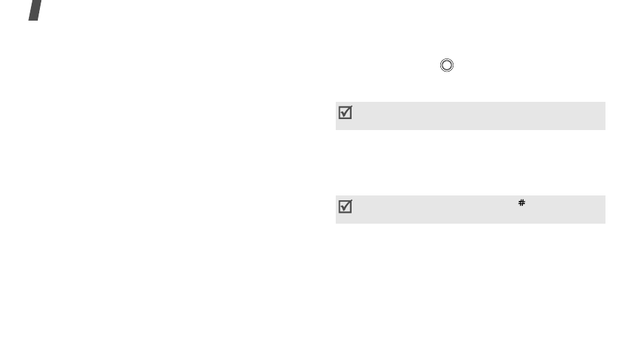Open the gray note box containing the # symbol
644x351 pixels.
[471, 209]
